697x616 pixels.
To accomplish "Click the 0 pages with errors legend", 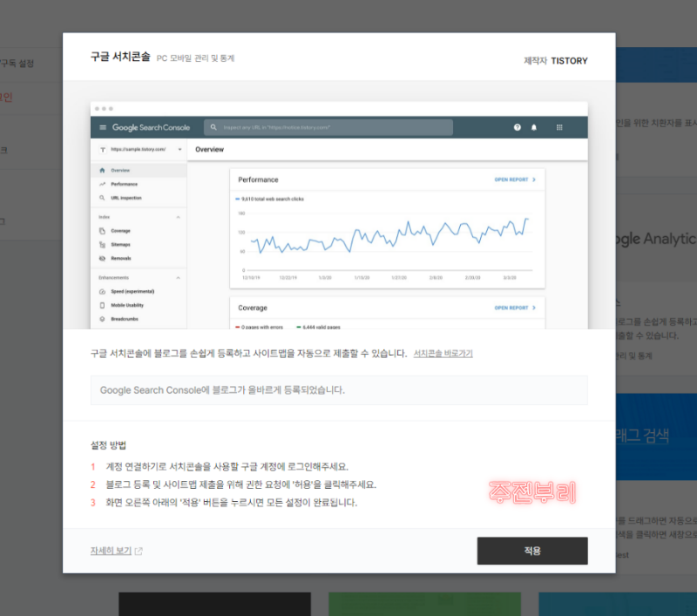I will click(x=260, y=327).
